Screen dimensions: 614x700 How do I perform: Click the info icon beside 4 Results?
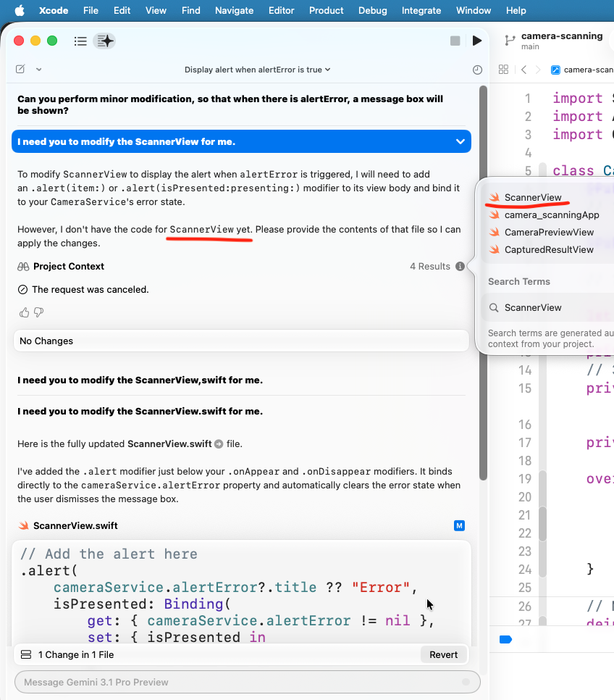(x=460, y=267)
